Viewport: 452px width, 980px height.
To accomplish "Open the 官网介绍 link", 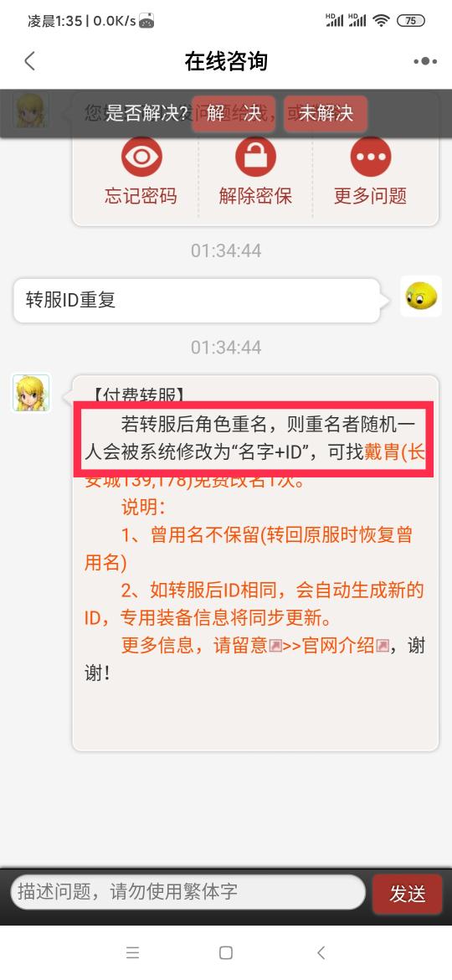I will [338, 646].
